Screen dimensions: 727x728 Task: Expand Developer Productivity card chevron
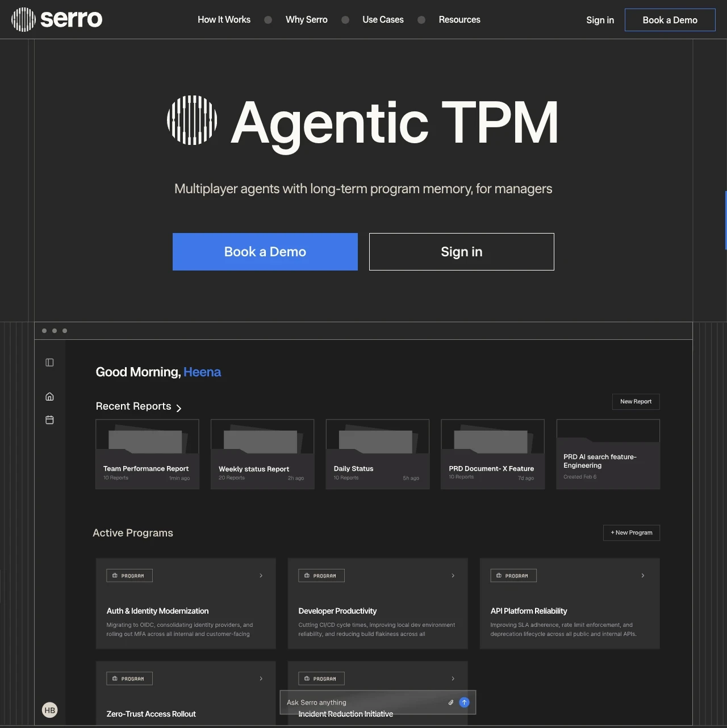pos(453,576)
